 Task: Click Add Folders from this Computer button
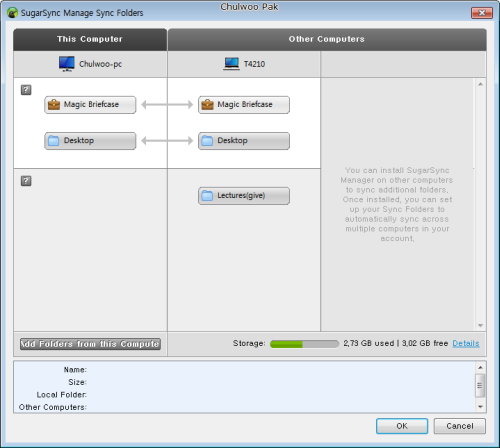(x=90, y=344)
